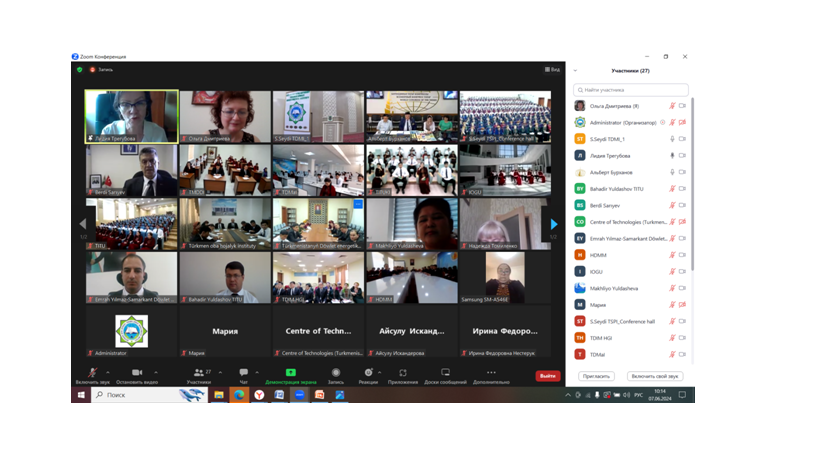The width and height of the screenshot is (819, 460).
Task: Click the Windows Start button
Action: (81, 395)
